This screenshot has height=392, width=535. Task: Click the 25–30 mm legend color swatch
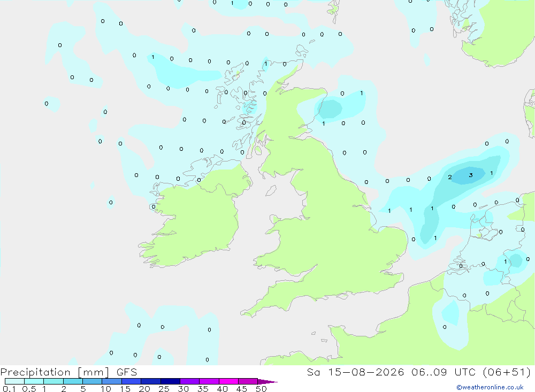(170, 381)
